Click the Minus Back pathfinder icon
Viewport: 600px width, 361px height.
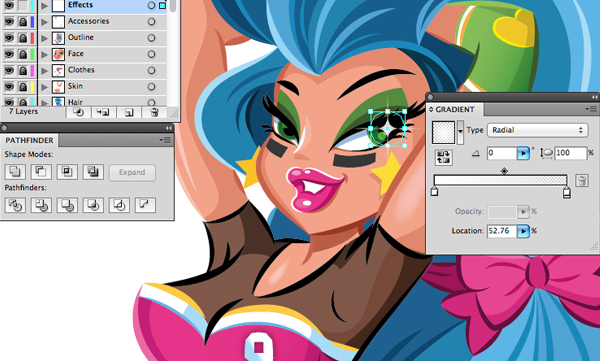(145, 205)
